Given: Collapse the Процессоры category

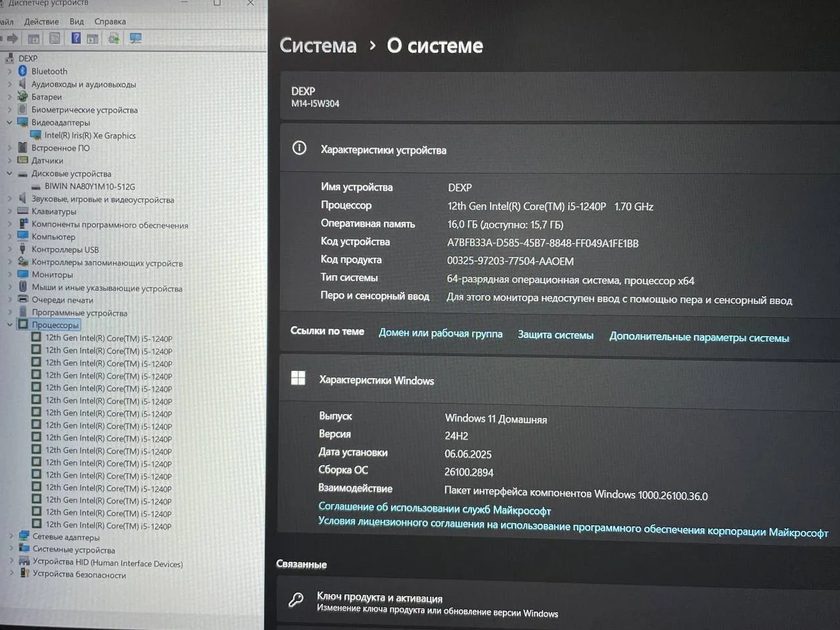Looking at the screenshot, I should pyautogui.click(x=9, y=325).
